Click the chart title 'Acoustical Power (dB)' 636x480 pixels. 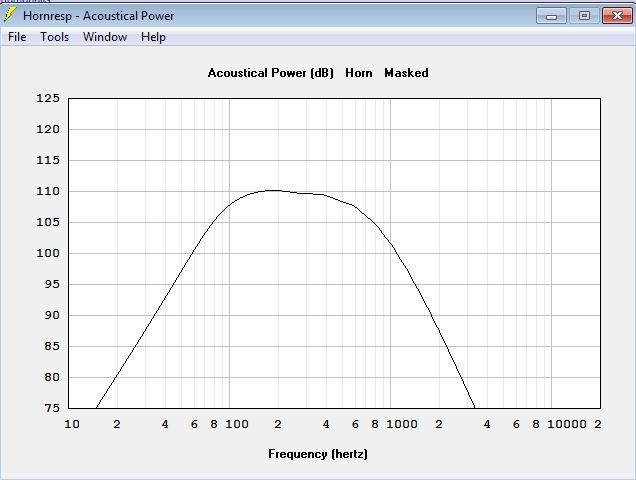tap(271, 73)
